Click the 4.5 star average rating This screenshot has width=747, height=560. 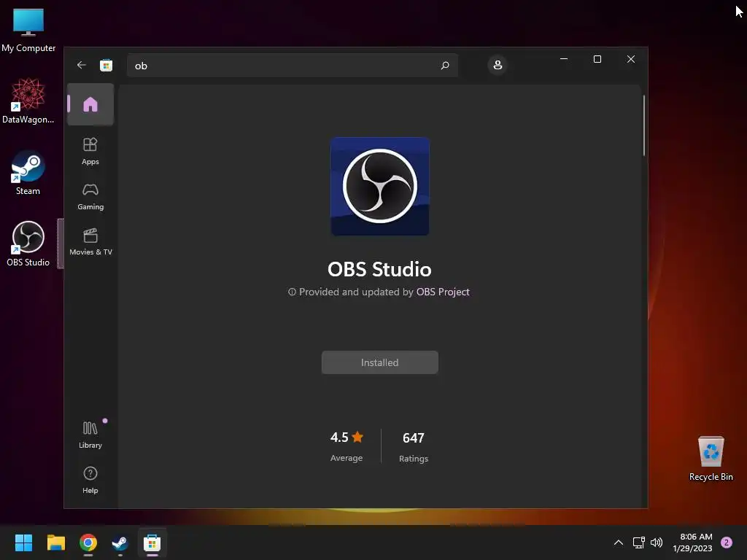click(x=347, y=446)
